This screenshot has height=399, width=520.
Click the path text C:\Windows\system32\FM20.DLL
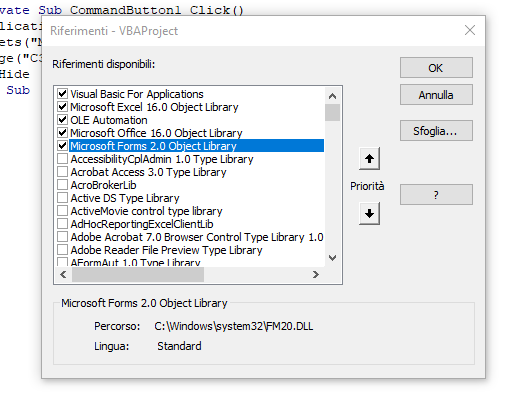click(234, 326)
